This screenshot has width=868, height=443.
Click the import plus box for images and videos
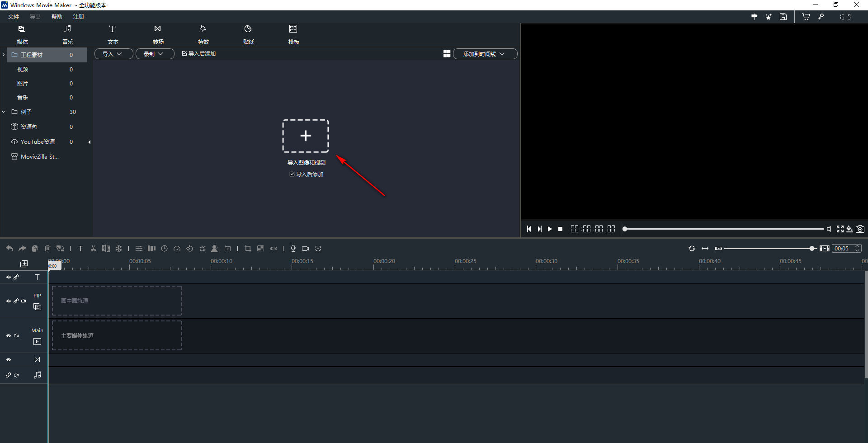pyautogui.click(x=306, y=136)
